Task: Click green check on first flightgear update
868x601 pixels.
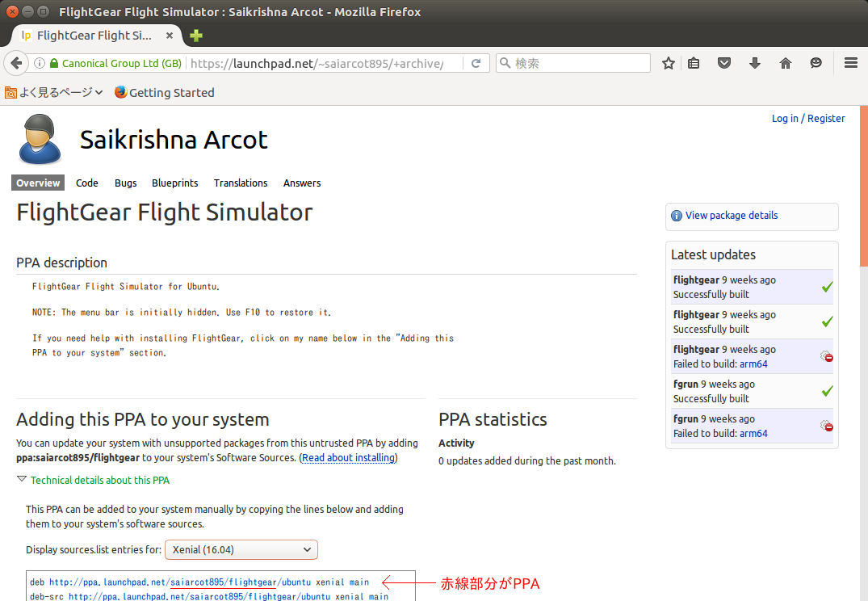Action: click(x=827, y=287)
